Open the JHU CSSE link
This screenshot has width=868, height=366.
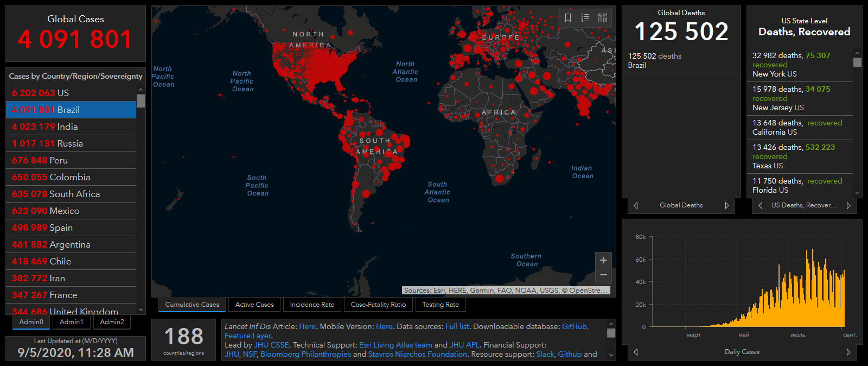[271, 345]
